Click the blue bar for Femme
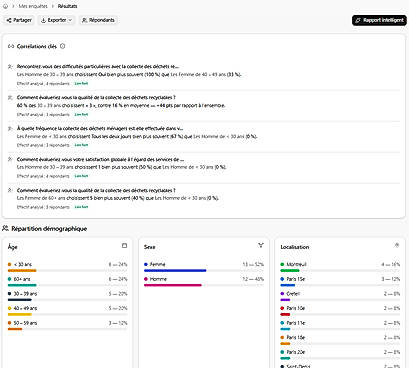The width and height of the screenshot is (409, 368). (175, 271)
